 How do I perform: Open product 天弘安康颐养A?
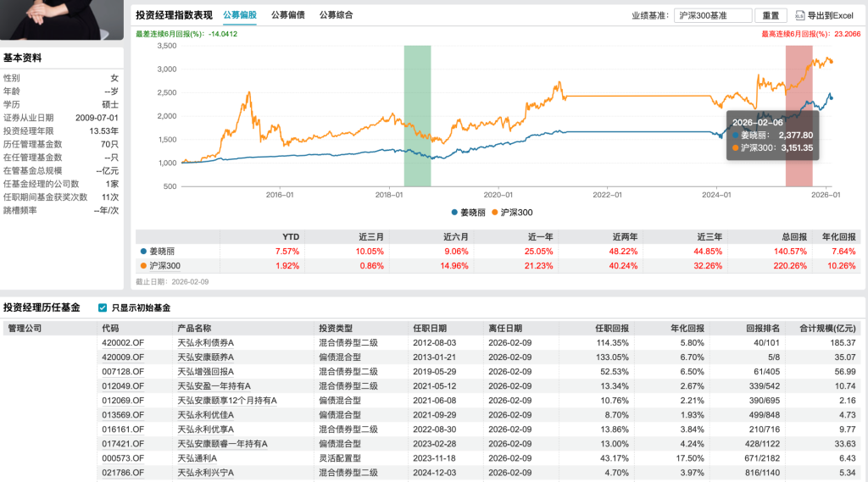click(x=205, y=357)
